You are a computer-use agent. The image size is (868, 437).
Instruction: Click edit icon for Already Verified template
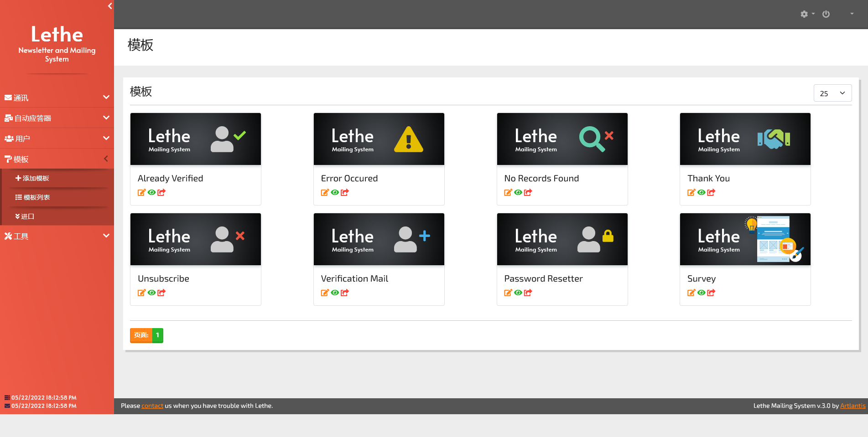pyautogui.click(x=141, y=192)
